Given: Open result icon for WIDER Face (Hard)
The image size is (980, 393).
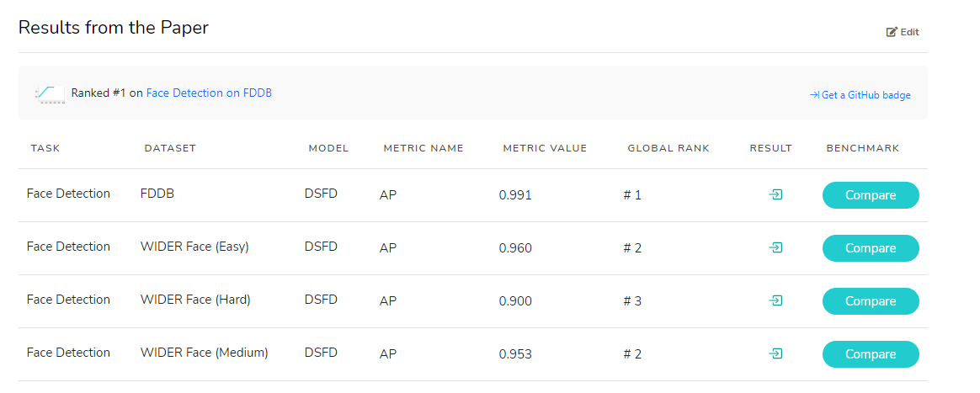Looking at the screenshot, I should tap(776, 300).
